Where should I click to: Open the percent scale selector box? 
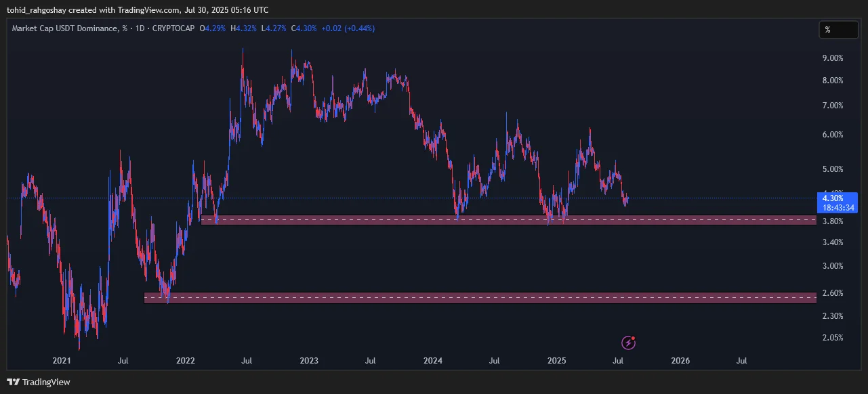[840, 30]
